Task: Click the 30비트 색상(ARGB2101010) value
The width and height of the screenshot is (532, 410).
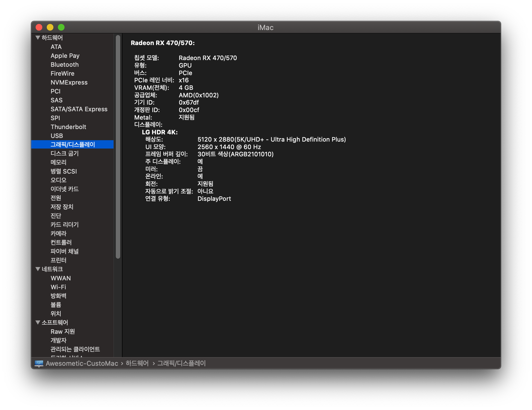Action: (x=235, y=154)
